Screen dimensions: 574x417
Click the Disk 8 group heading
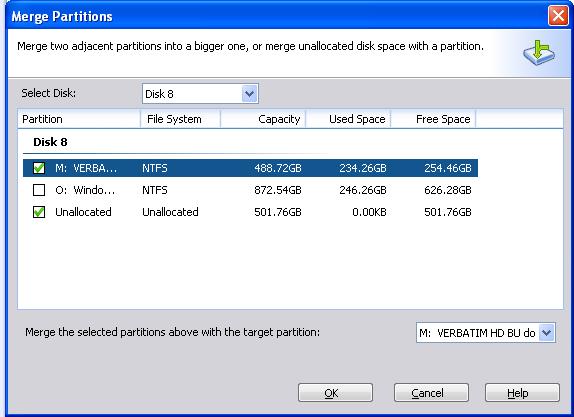[50, 142]
